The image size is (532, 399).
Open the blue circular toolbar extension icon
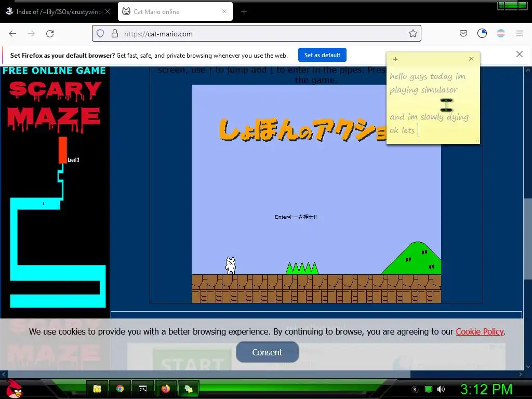(482, 33)
